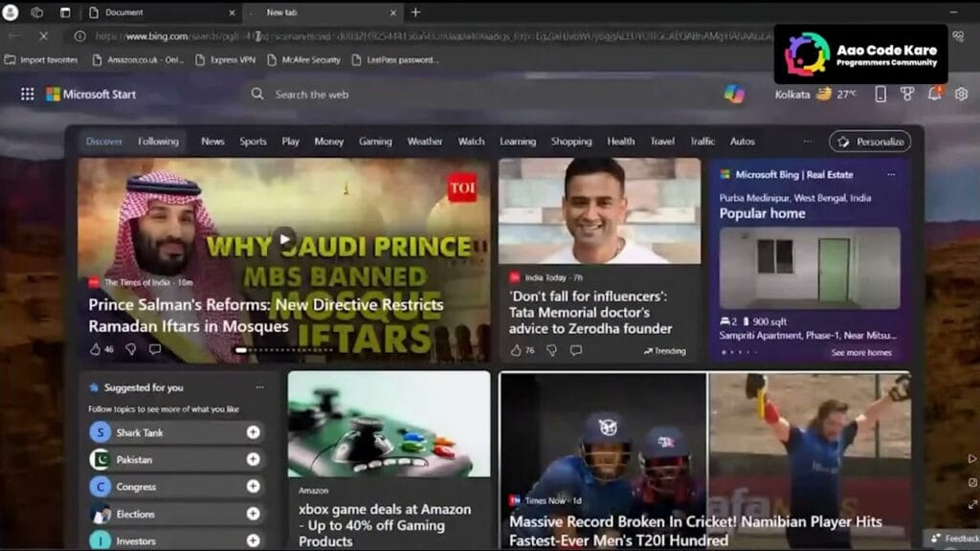980x551 pixels.
Task: Like the Prince Salman article
Action: [96, 350]
